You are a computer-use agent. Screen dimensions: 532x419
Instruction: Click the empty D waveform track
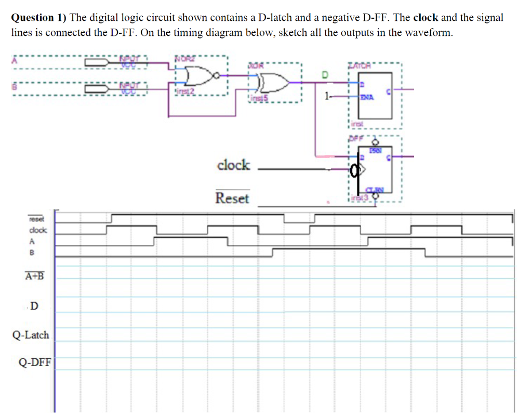tap(208, 307)
